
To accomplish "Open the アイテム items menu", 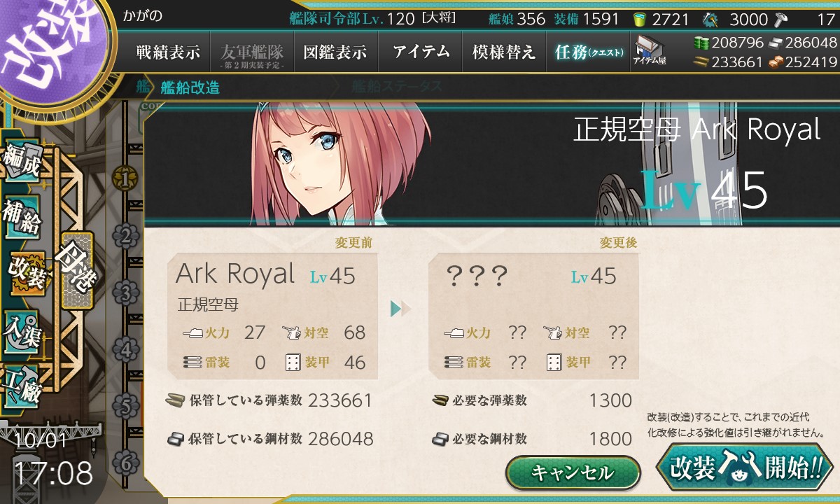I will pyautogui.click(x=421, y=52).
